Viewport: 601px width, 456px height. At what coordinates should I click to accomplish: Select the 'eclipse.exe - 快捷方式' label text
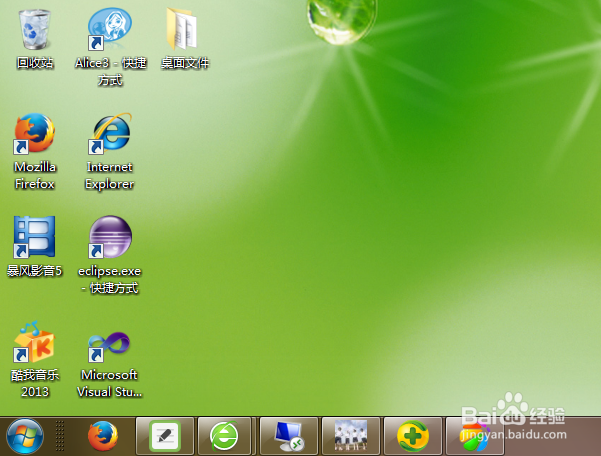tap(110, 279)
